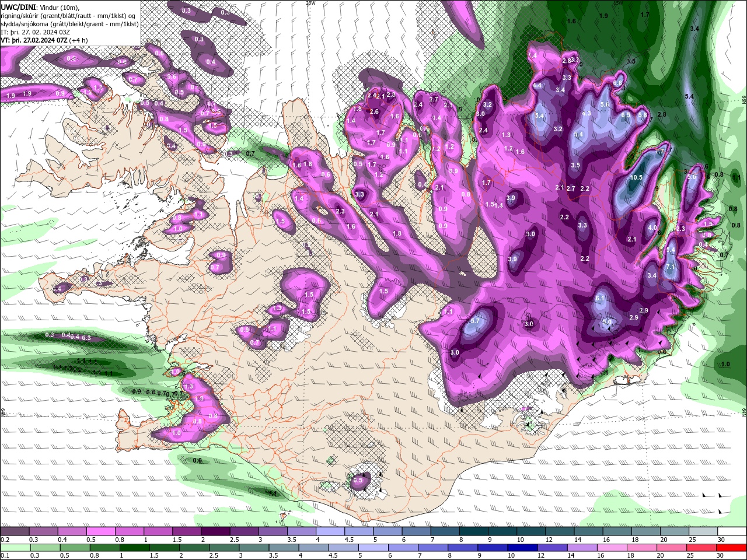Click the 6.5 precipitation value on the map
Screen dimensions: 747x560
626,115
